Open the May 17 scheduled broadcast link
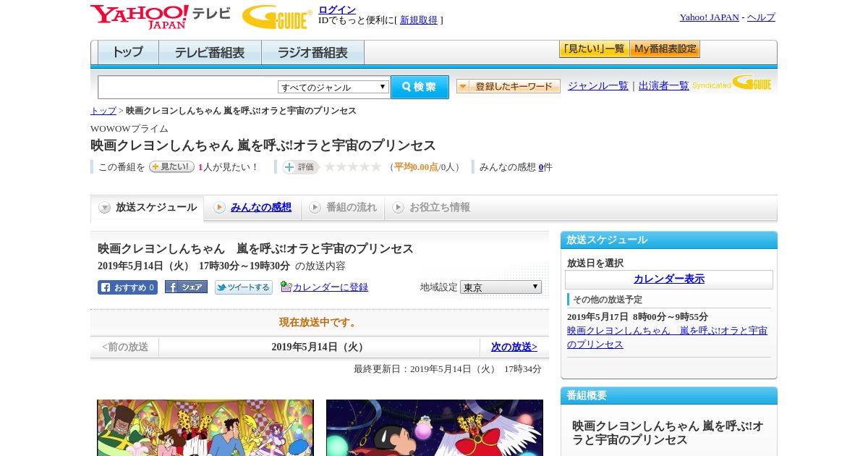868x456 pixels. tap(667, 337)
